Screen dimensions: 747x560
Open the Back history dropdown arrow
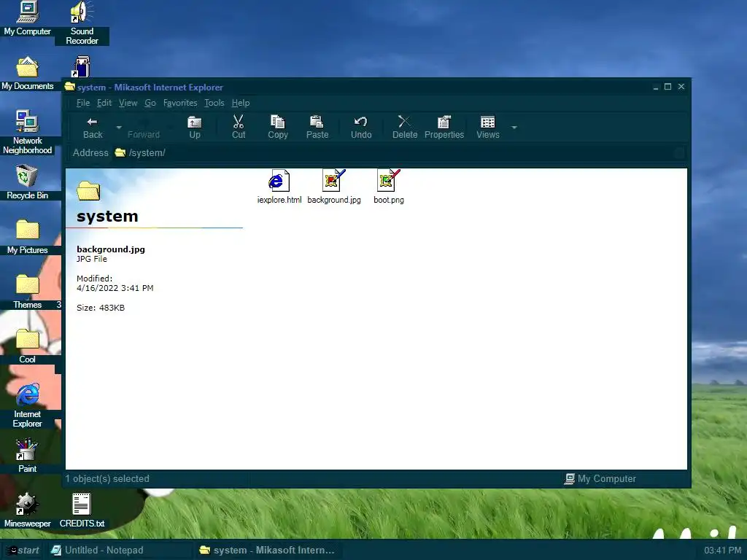point(119,128)
